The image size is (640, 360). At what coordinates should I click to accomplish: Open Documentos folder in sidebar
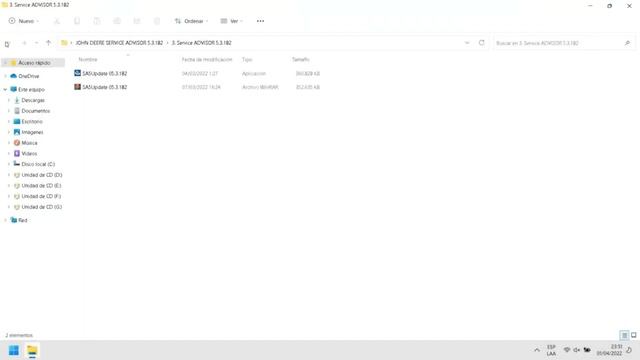point(35,111)
